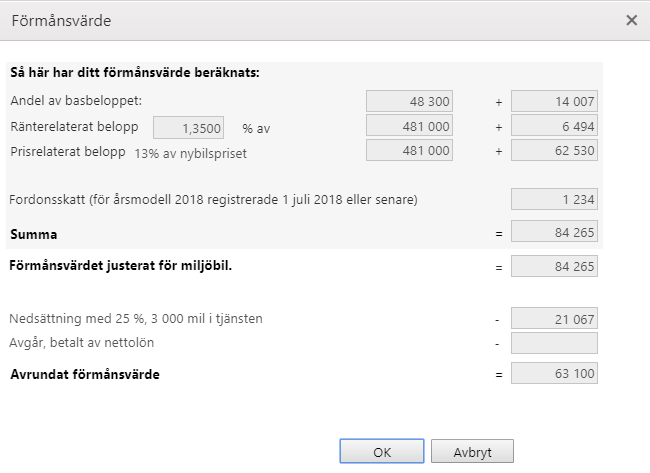Click the Summa field showing 84 265
Screen dimensions: 650x473
[x=554, y=231]
